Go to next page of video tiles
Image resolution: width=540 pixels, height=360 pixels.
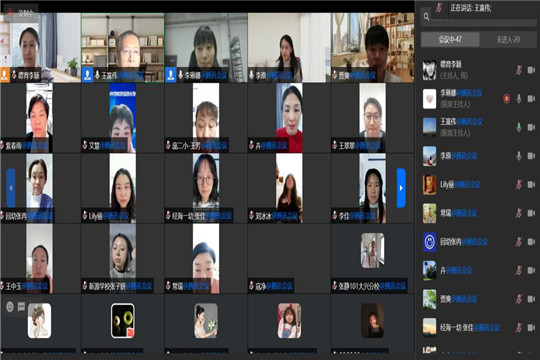pos(401,188)
